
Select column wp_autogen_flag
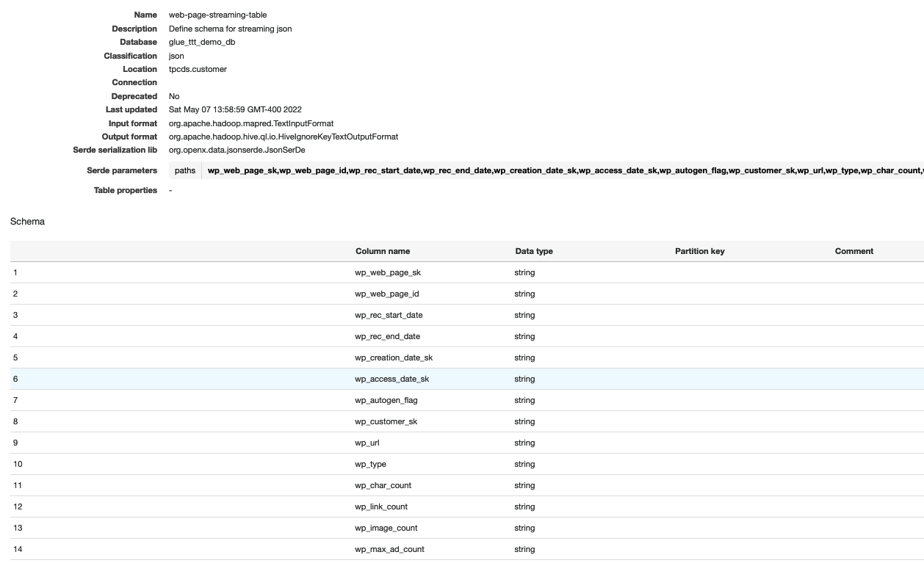click(386, 400)
